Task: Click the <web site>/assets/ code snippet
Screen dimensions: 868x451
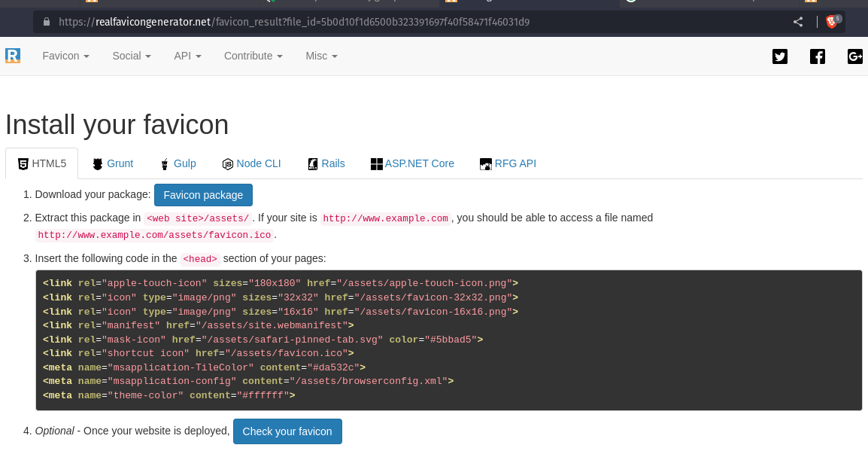Action: (x=198, y=218)
